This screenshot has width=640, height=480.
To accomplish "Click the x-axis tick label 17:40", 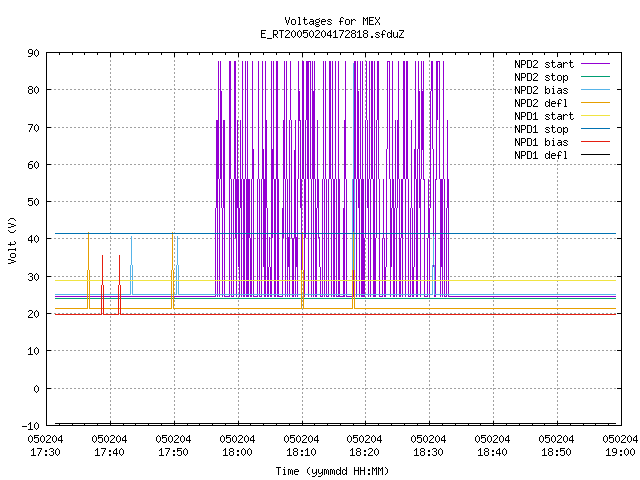I will 109,453.
